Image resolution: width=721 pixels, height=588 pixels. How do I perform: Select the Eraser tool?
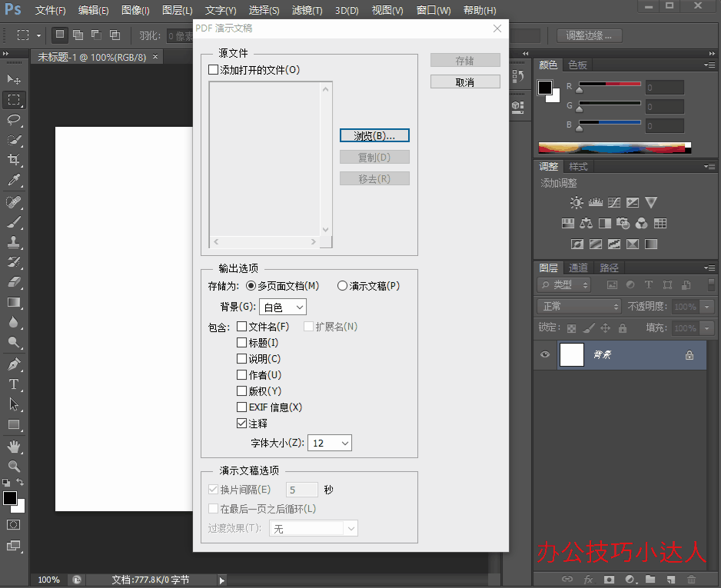(x=14, y=282)
